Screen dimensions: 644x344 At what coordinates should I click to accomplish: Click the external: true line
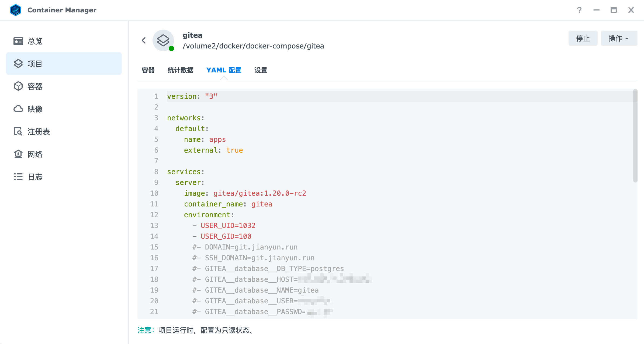(x=213, y=150)
